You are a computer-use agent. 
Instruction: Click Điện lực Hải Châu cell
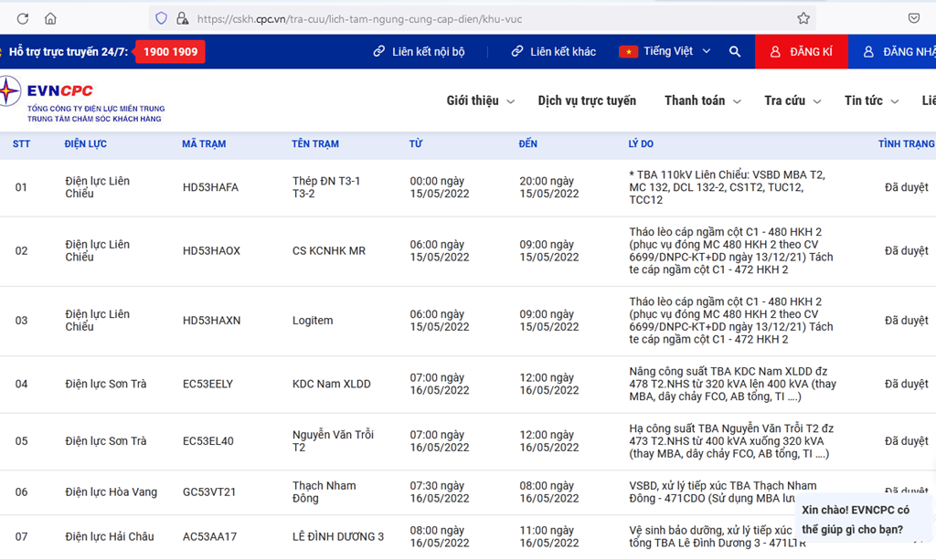tap(110, 537)
